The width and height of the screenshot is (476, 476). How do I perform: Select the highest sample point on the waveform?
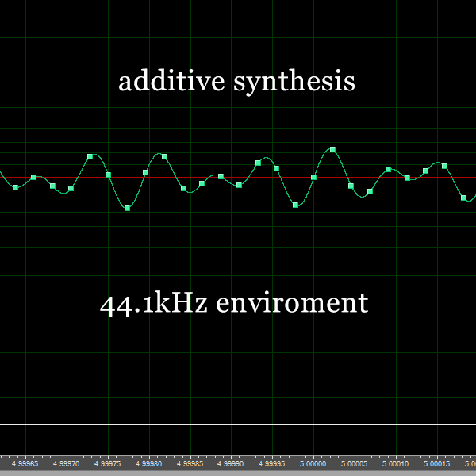point(332,149)
